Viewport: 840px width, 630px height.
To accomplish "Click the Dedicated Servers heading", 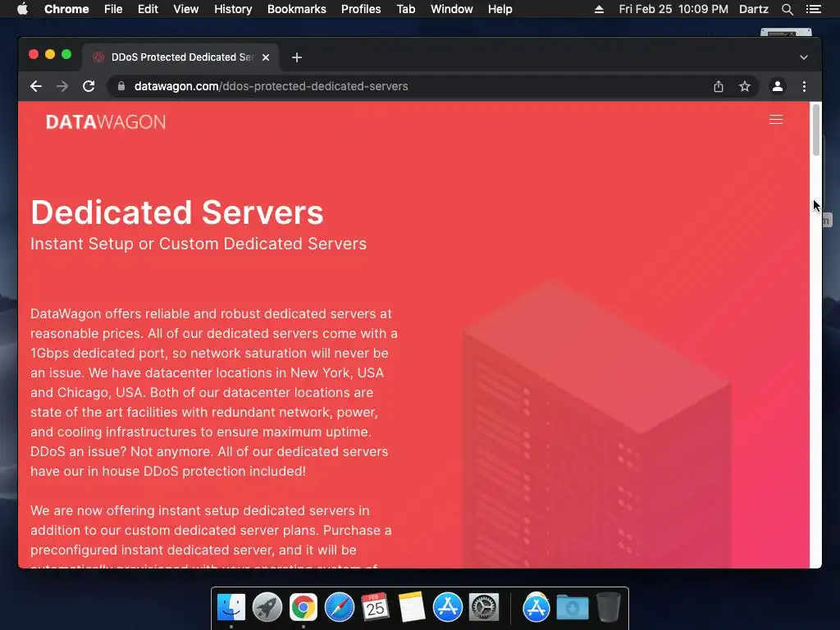I will coord(177,212).
